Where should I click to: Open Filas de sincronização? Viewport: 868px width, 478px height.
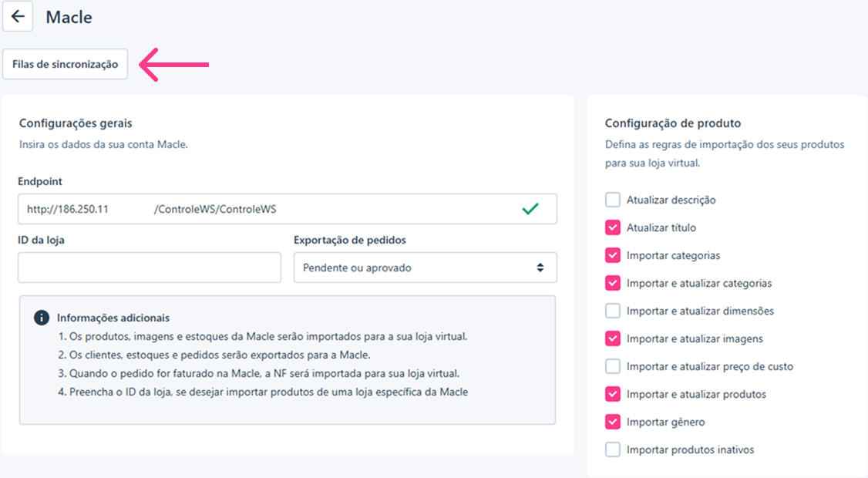click(66, 64)
